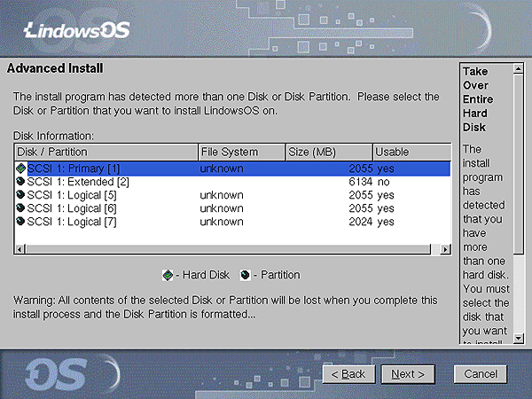Select the SCSI 1: Logical [5] row

coord(232,195)
